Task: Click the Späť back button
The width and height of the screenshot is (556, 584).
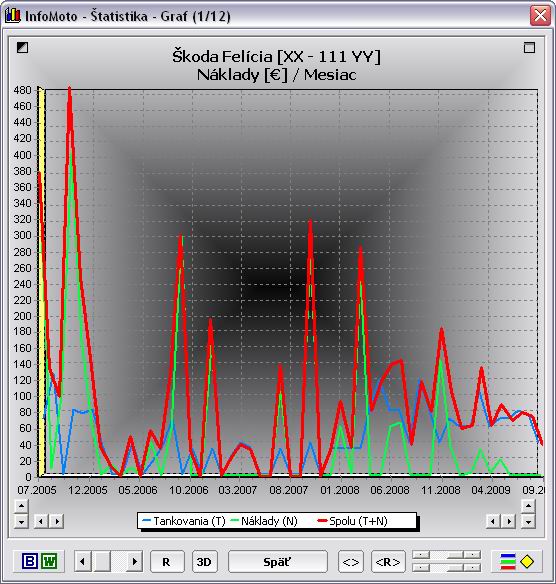Action: 277,562
